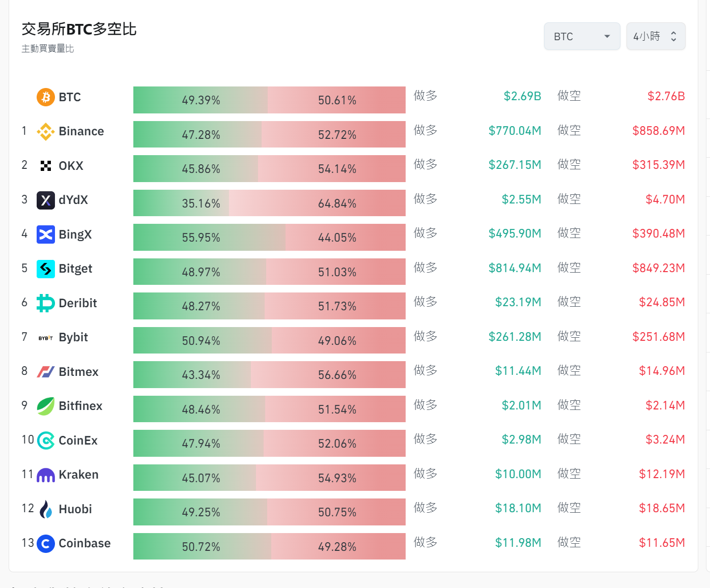This screenshot has height=588, width=710.
Task: Open the BingX exchange link
Action: (x=75, y=234)
